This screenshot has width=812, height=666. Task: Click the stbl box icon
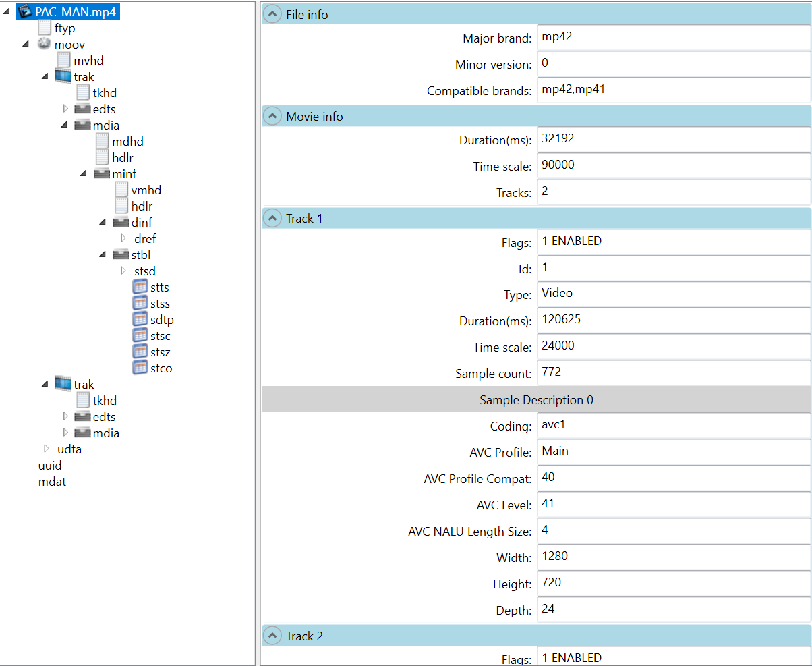121,254
